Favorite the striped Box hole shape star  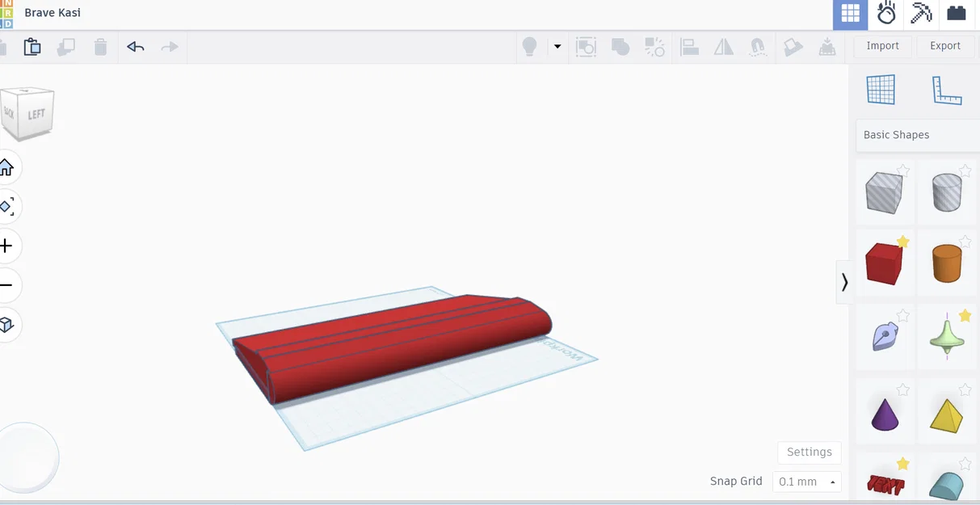903,170
